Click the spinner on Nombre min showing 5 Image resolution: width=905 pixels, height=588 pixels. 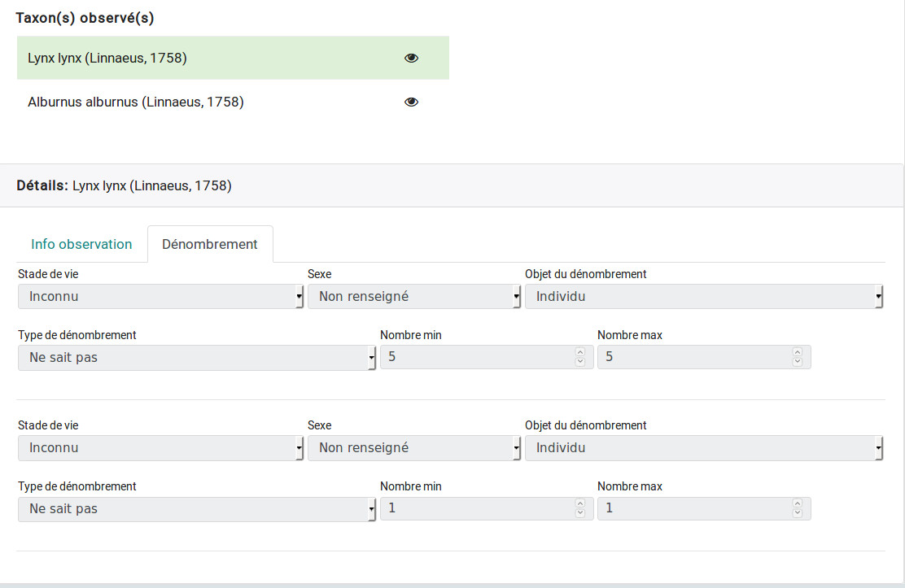click(x=580, y=356)
